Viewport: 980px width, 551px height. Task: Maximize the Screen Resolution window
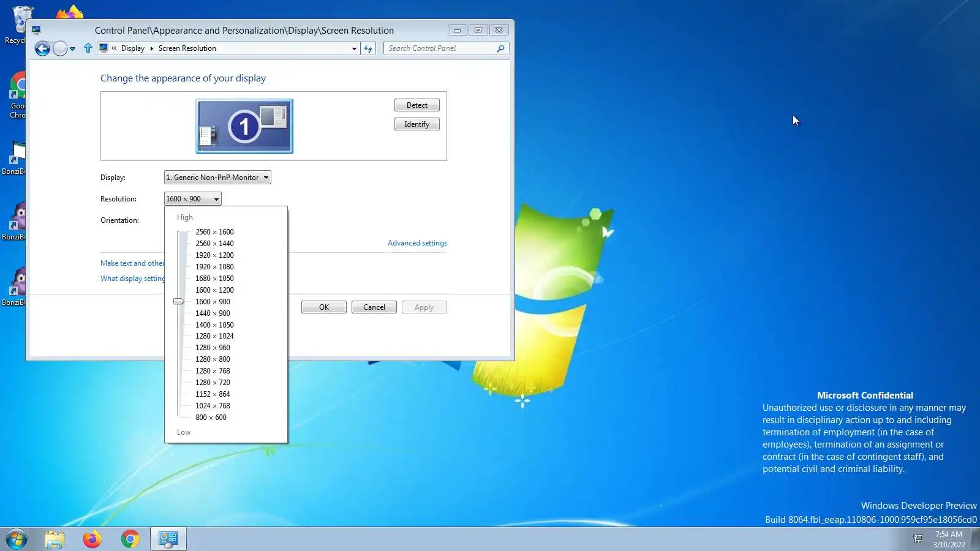coord(478,30)
